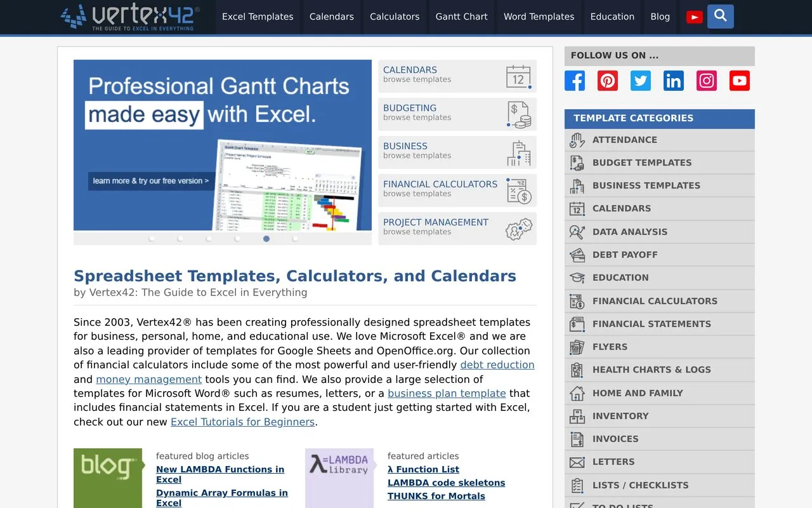812x508 pixels.
Task: Click the Budget Templates sidebar icon
Action: click(577, 163)
